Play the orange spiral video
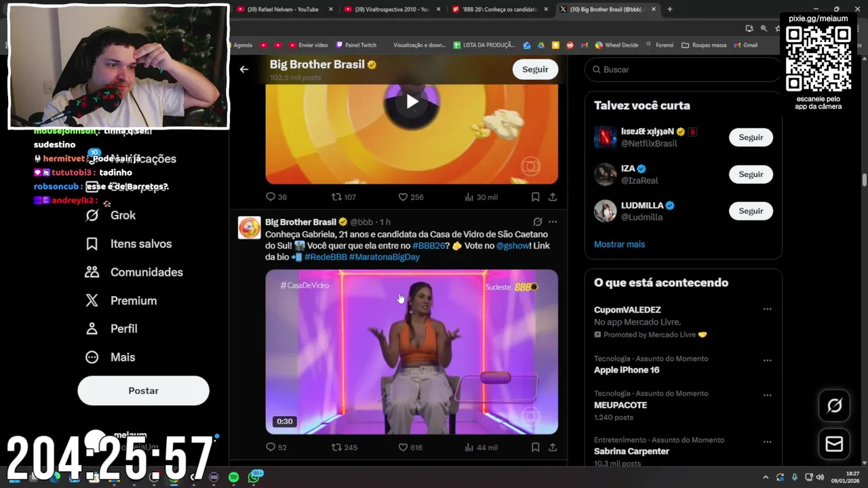Viewport: 868px width, 488px height. coord(412,102)
